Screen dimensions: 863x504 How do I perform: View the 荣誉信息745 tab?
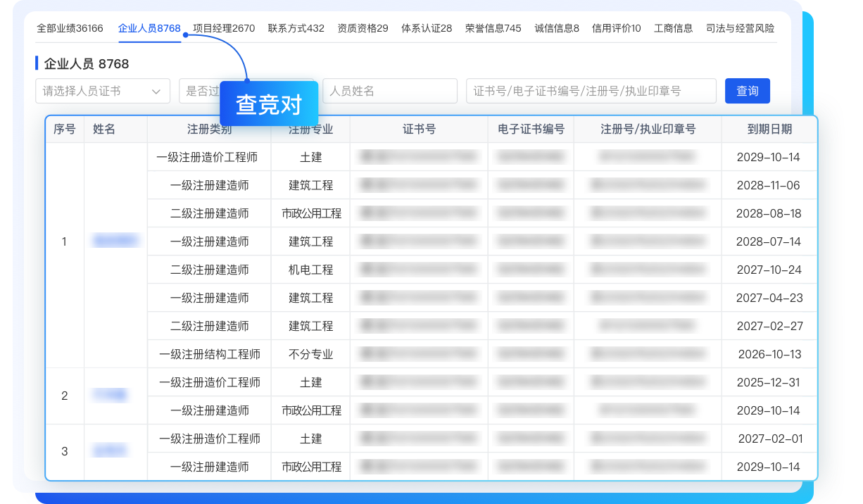493,28
